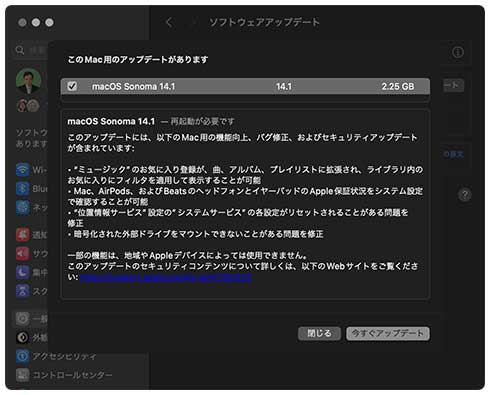Open the Bluetooth sidebar icon
490x395 pixels.
coord(22,189)
